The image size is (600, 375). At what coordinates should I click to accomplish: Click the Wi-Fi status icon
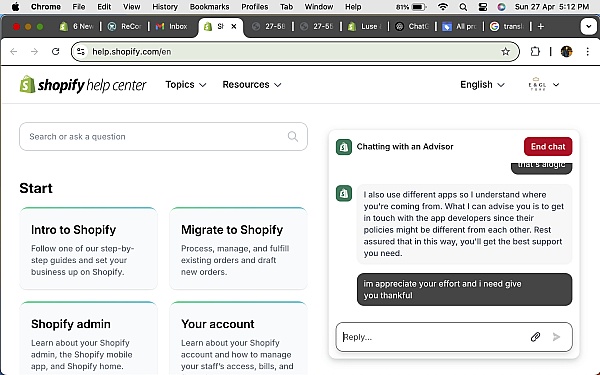point(443,7)
